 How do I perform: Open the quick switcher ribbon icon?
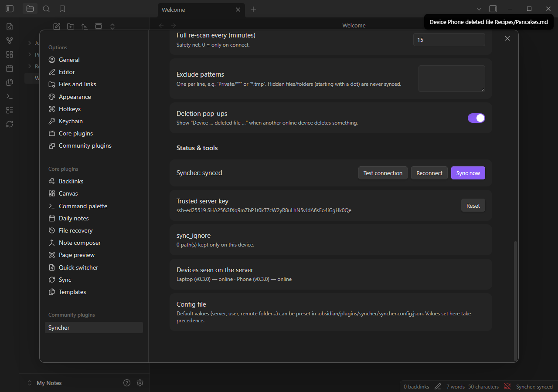[x=10, y=27]
